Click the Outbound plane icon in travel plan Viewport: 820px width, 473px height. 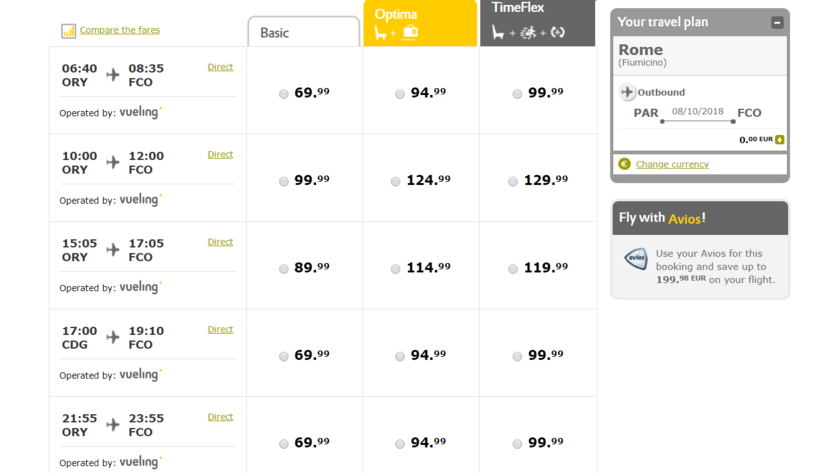click(628, 93)
